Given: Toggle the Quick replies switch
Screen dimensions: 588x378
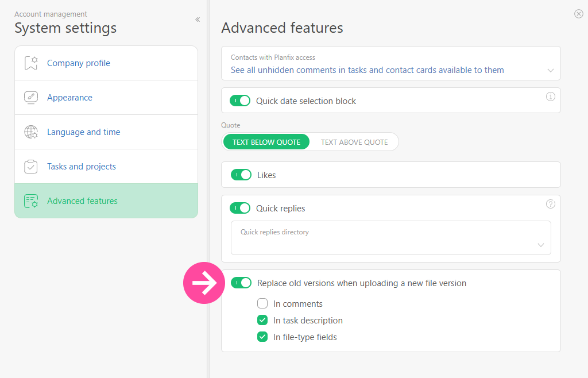Looking at the screenshot, I should pos(240,208).
